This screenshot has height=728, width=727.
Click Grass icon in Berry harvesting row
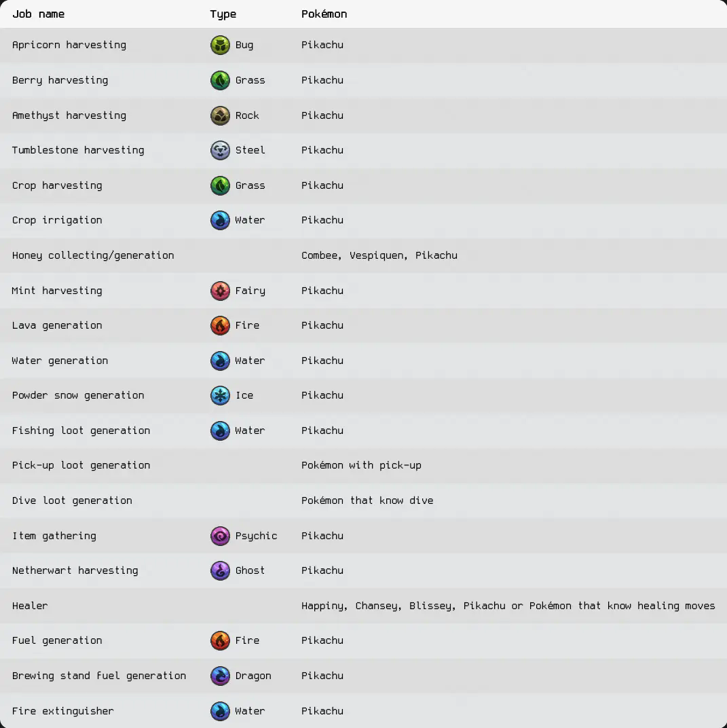click(x=220, y=80)
